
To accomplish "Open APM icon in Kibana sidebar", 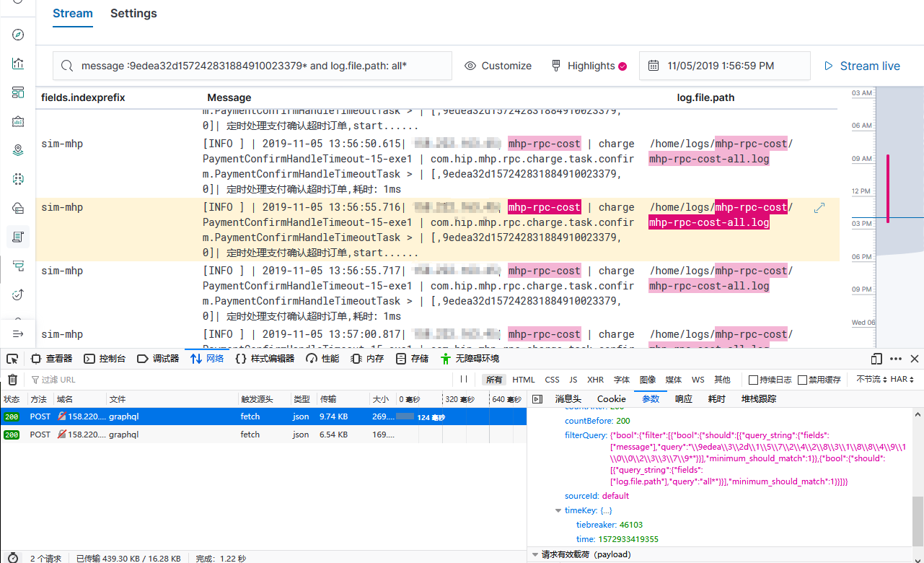I will click(x=18, y=266).
